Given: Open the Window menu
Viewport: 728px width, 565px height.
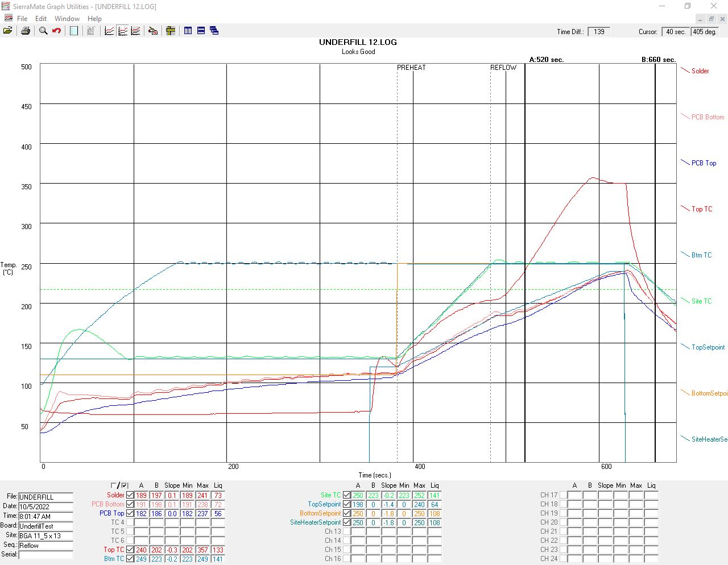Looking at the screenshot, I should click(67, 18).
